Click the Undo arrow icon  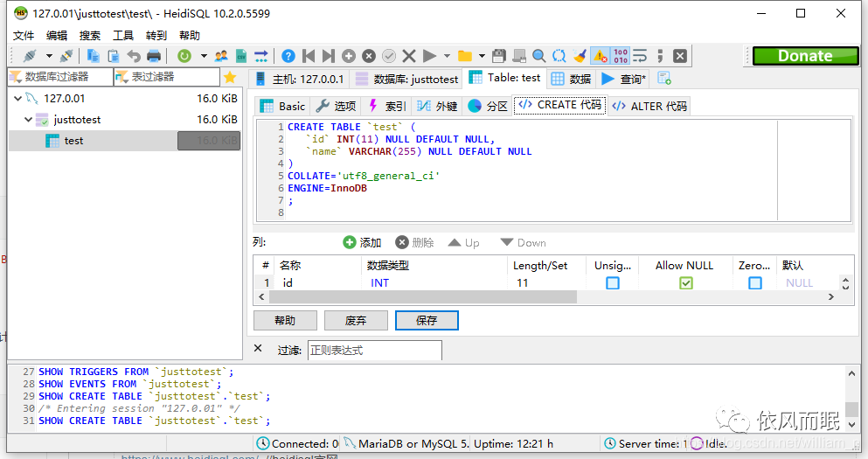[134, 56]
